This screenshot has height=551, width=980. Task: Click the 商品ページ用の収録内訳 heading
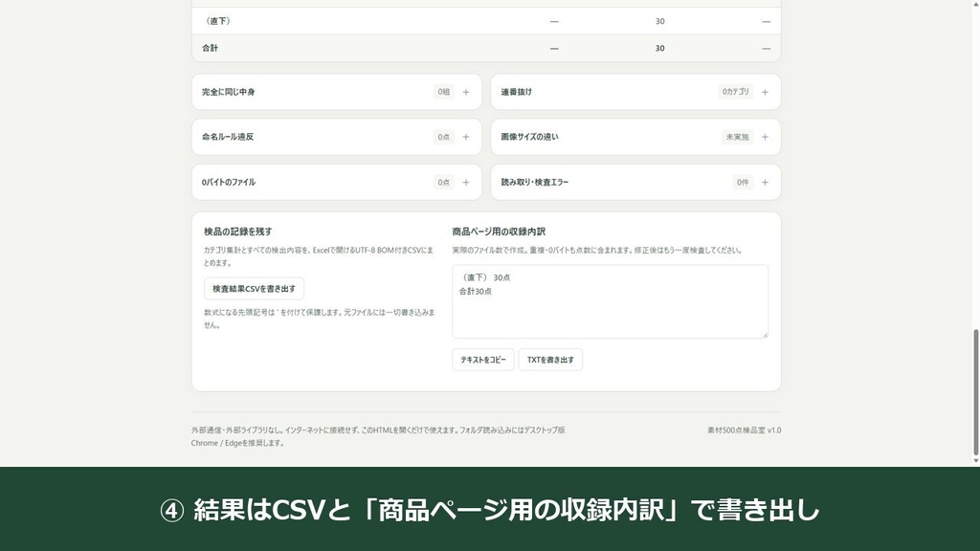click(x=499, y=231)
